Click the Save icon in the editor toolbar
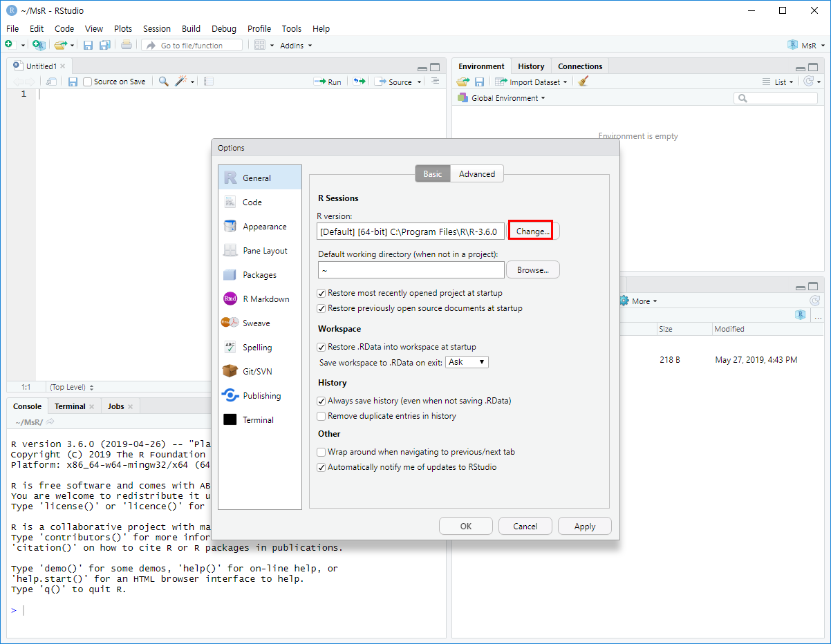This screenshot has height=644, width=831. coord(73,82)
